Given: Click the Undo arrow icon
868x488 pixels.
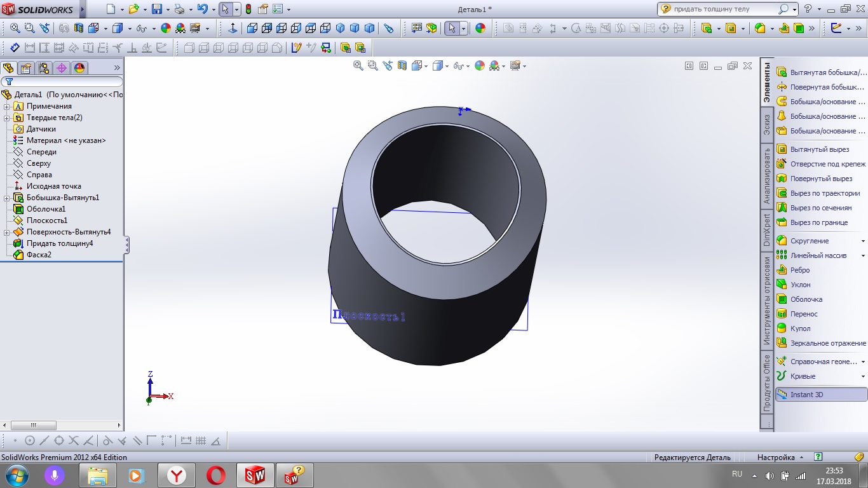Looking at the screenshot, I should pyautogui.click(x=202, y=10).
